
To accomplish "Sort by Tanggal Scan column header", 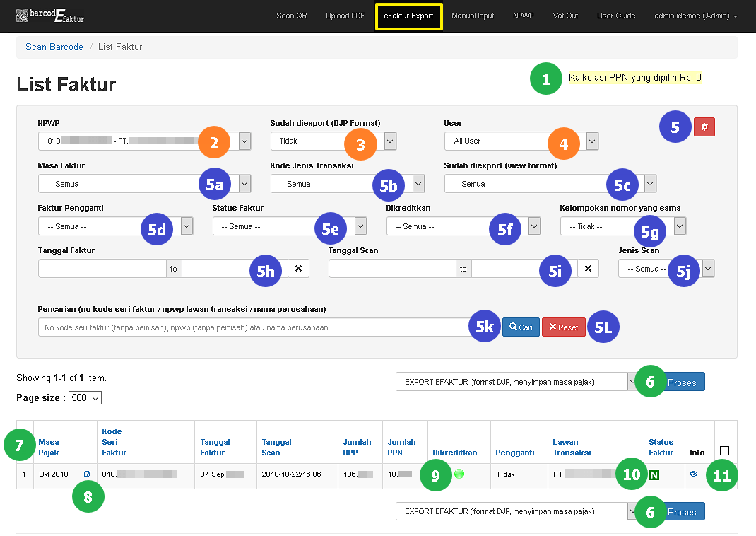I will point(277,447).
